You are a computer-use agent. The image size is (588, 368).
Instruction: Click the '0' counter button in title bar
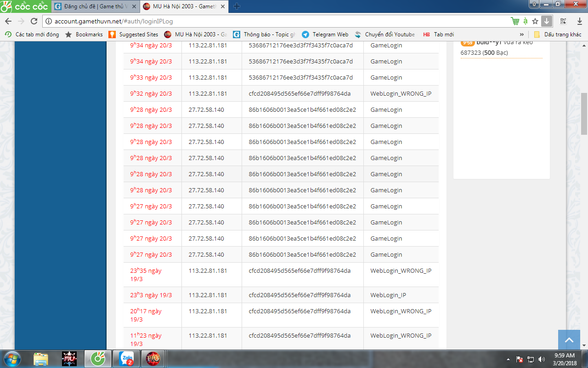(534, 4)
